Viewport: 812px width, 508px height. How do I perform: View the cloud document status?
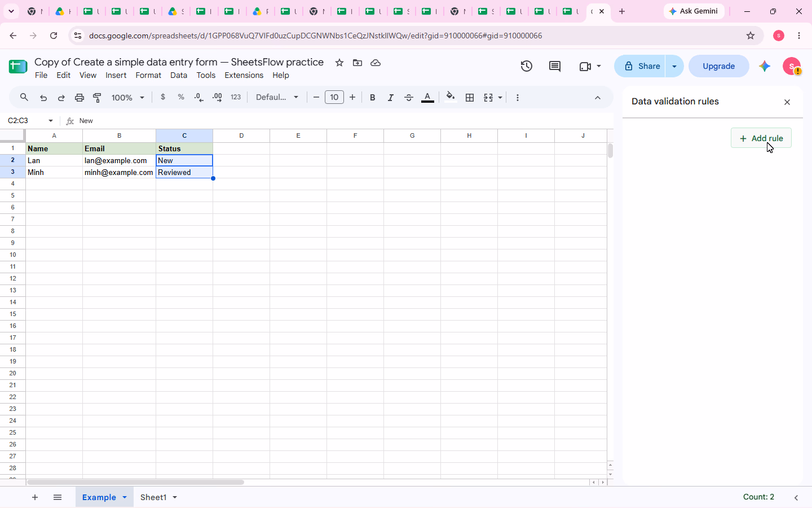pyautogui.click(x=376, y=63)
